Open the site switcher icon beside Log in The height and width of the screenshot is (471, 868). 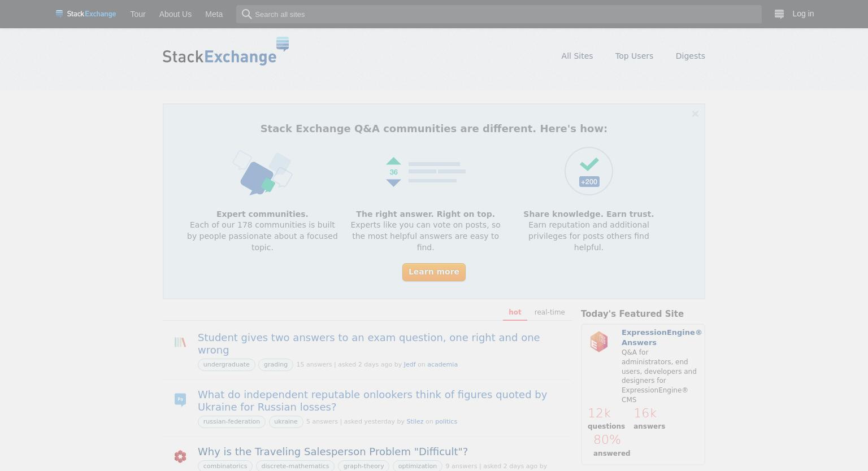(779, 14)
